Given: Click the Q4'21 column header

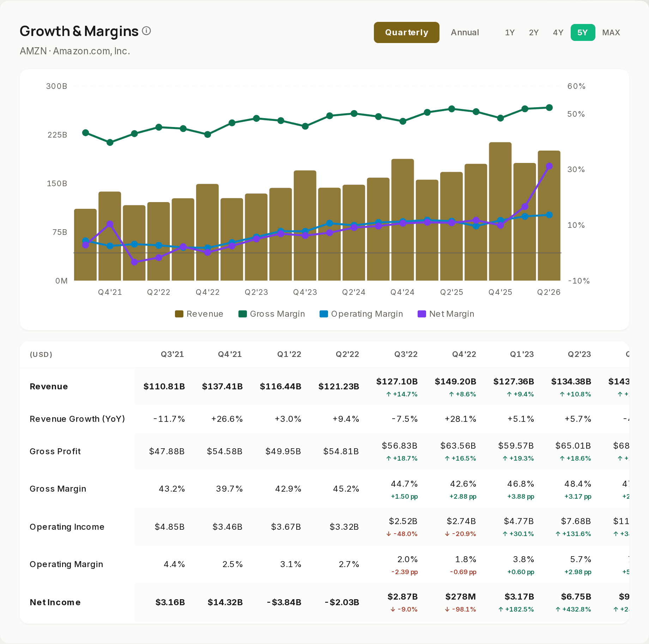Looking at the screenshot, I should point(230,354).
